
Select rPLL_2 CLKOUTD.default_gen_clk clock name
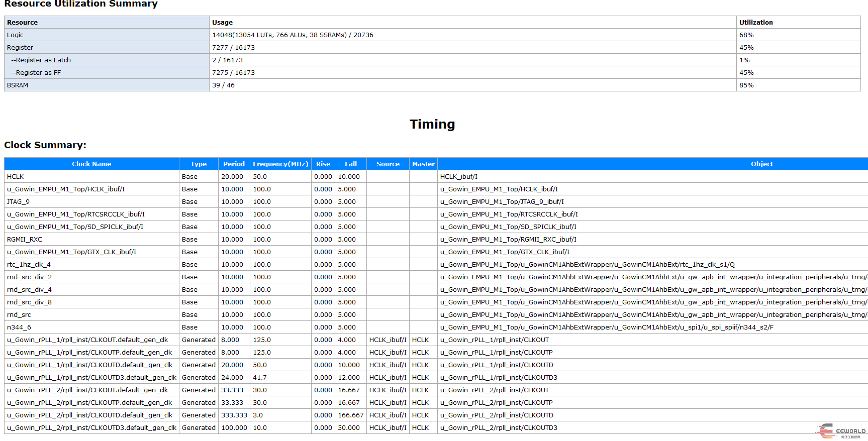[x=91, y=415]
